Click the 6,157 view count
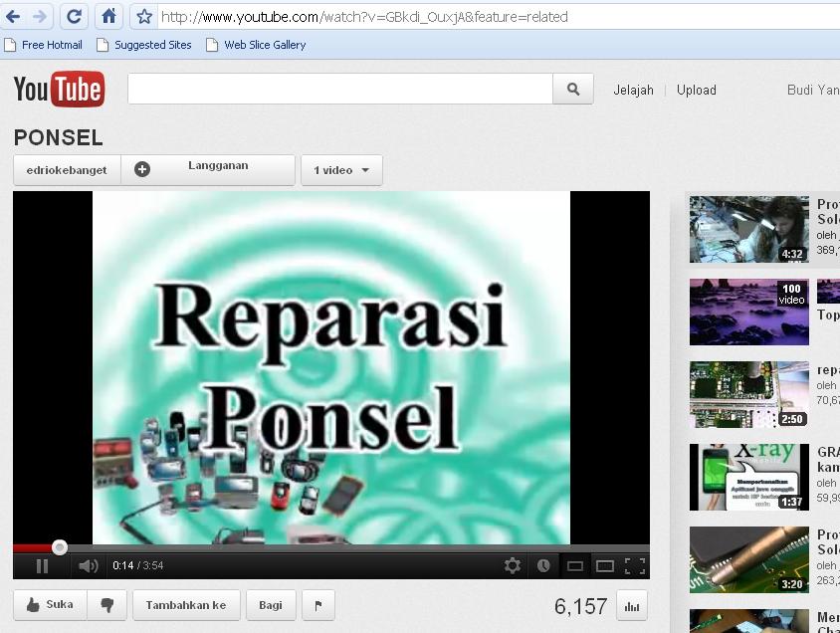840x633 pixels. point(580,606)
